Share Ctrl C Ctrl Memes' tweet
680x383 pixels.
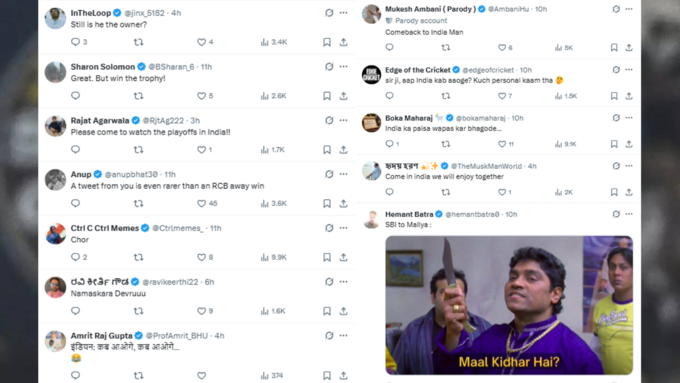click(x=343, y=257)
